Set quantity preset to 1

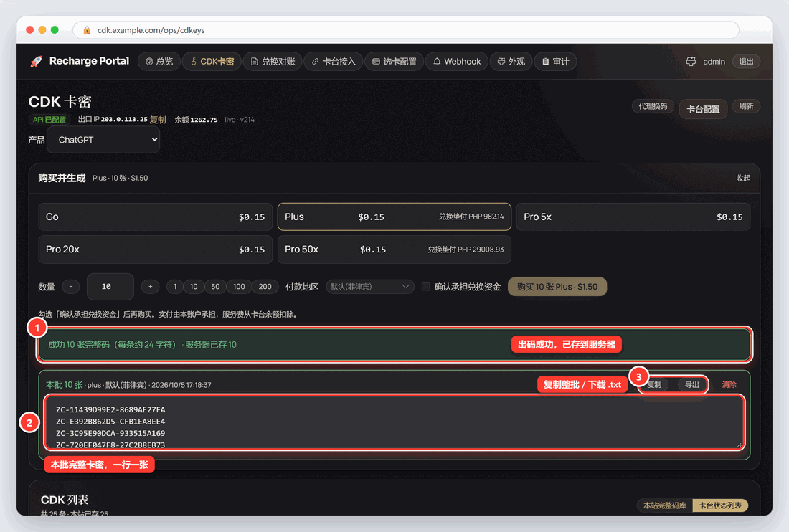(175, 287)
